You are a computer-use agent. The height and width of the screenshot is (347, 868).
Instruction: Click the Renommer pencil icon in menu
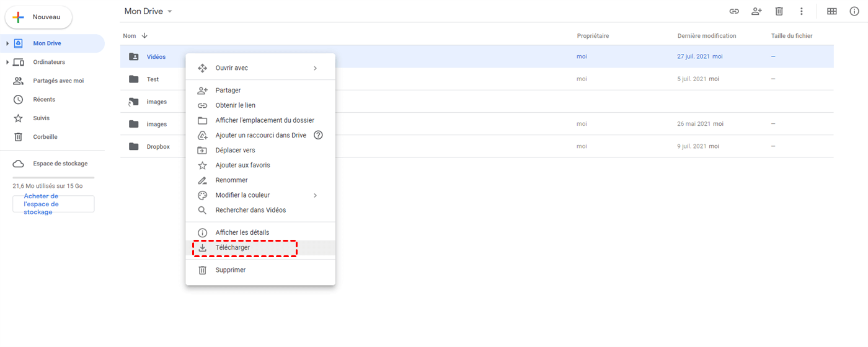[202, 180]
